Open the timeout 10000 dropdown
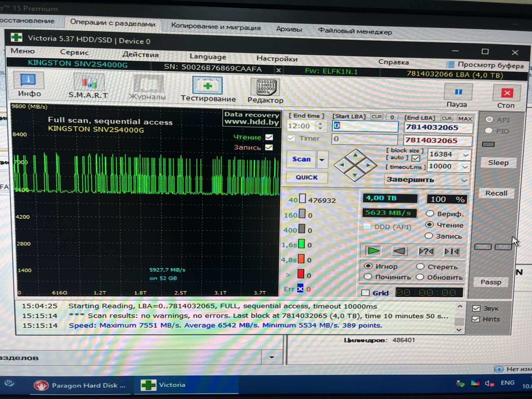The width and height of the screenshot is (532, 399). click(x=465, y=167)
